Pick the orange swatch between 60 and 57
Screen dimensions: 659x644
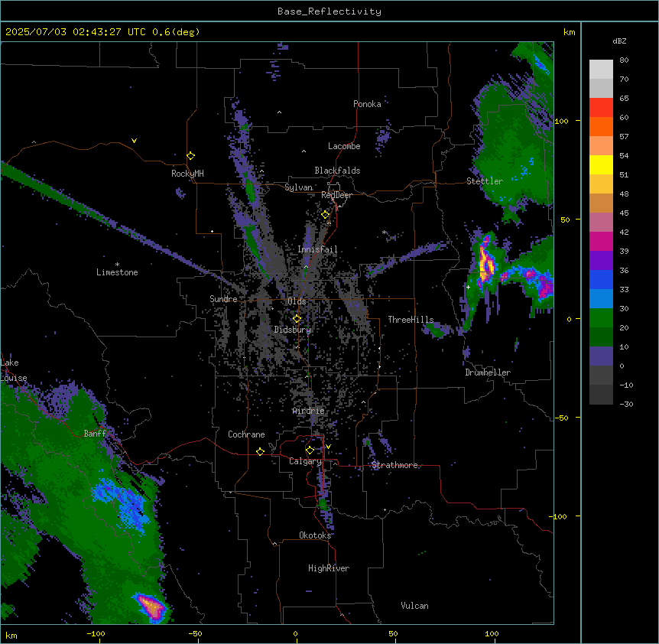[601, 126]
